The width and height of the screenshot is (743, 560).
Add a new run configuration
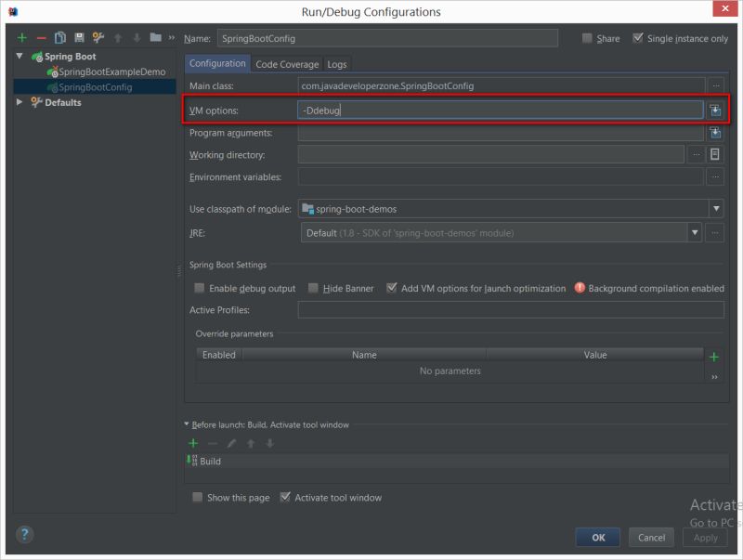[x=21, y=37]
